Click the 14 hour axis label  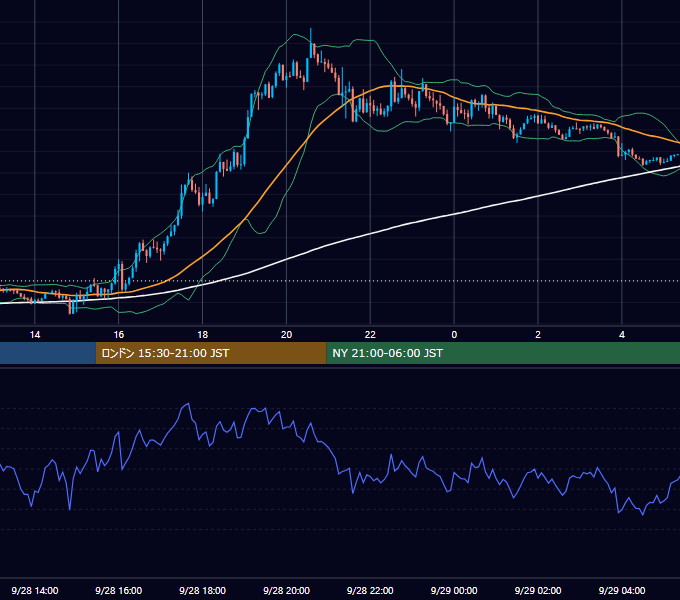(35, 335)
